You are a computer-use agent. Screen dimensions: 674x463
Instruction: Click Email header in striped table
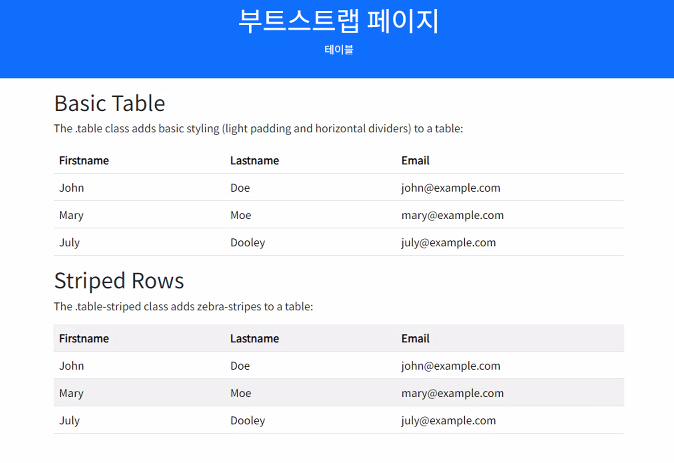click(415, 338)
